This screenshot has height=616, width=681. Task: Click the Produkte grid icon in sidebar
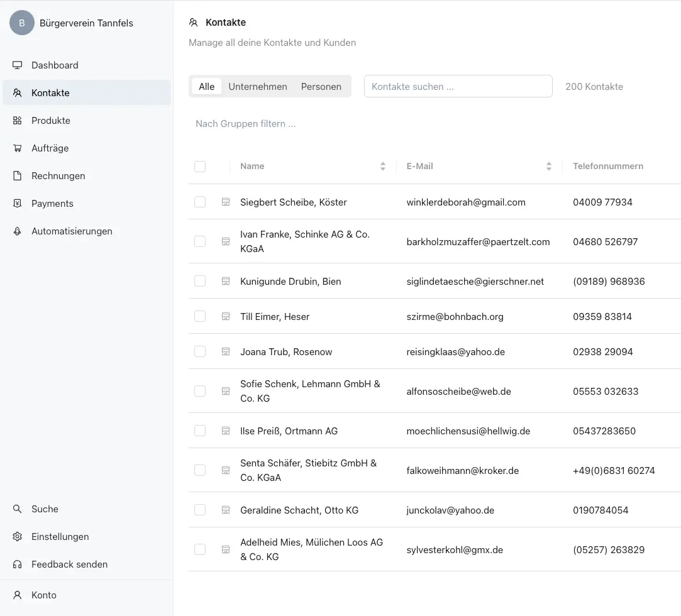pyautogui.click(x=18, y=121)
